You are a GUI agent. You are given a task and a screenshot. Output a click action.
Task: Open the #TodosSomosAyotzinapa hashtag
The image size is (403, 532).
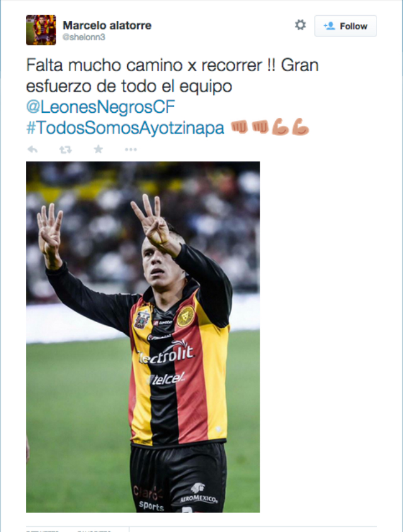(x=125, y=128)
